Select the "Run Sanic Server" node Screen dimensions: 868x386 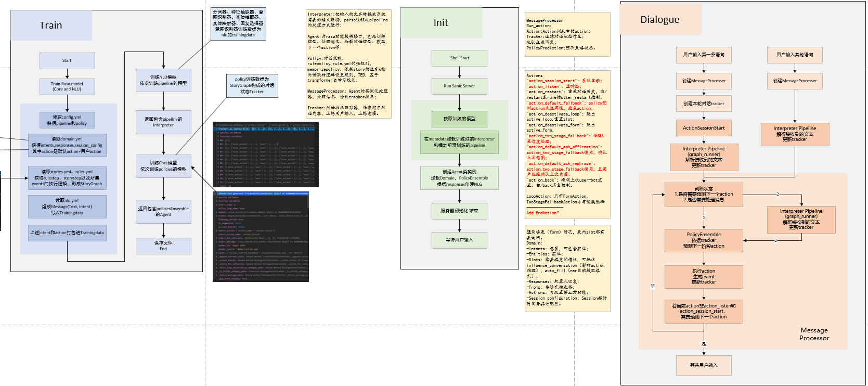coord(460,86)
